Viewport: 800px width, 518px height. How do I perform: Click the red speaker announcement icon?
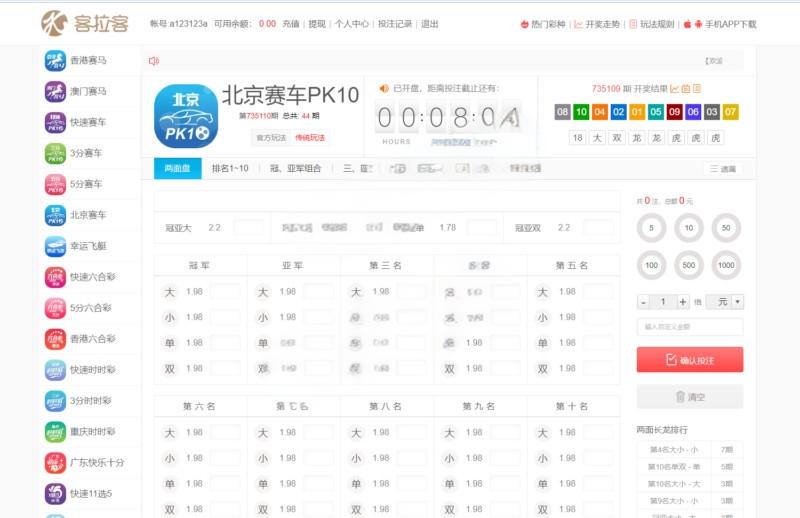[x=154, y=61]
